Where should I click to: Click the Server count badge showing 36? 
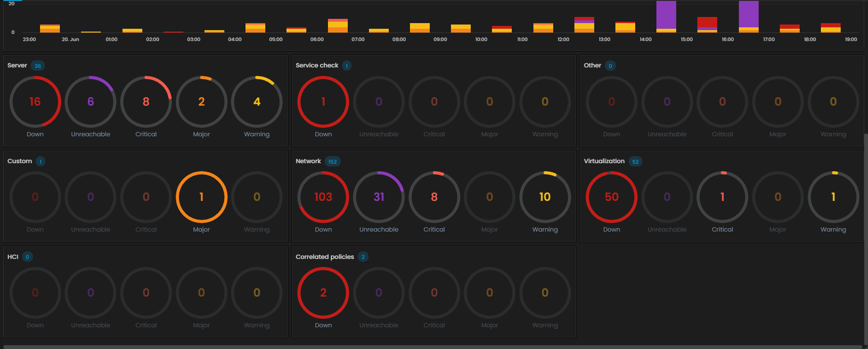[x=38, y=66]
